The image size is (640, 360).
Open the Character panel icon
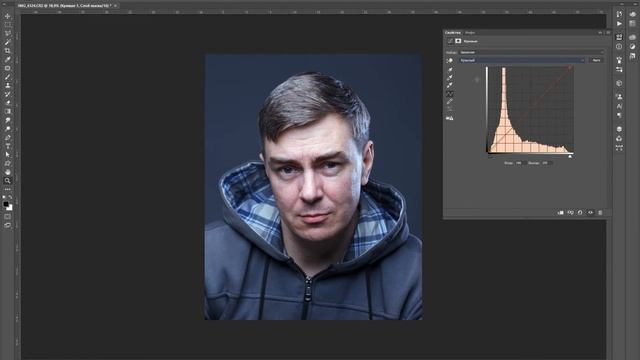(x=619, y=106)
